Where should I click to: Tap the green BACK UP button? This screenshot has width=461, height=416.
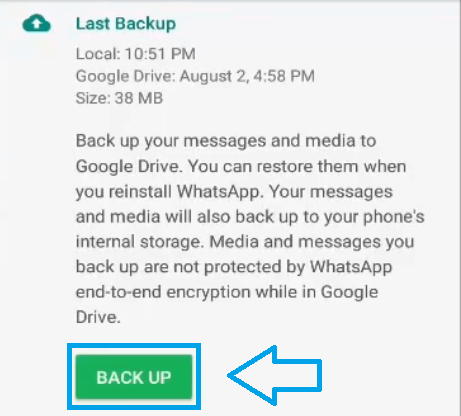point(134,377)
